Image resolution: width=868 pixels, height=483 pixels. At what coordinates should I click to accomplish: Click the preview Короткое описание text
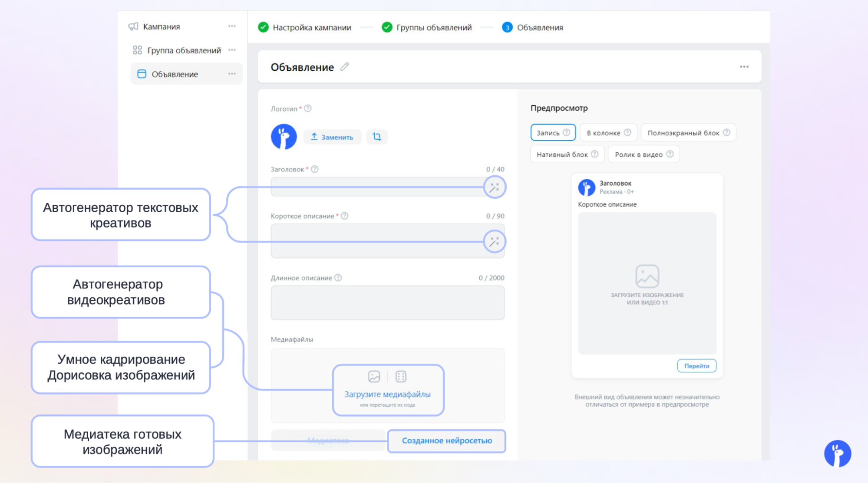[607, 204]
